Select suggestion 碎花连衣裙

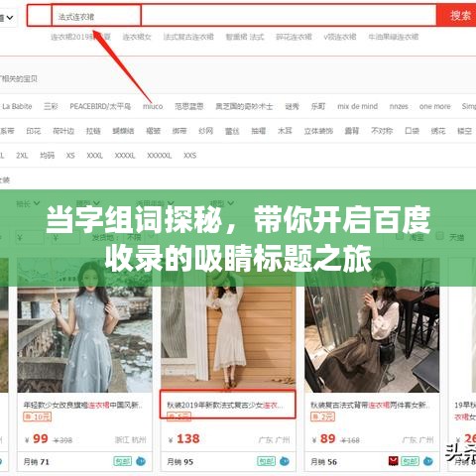point(294,37)
